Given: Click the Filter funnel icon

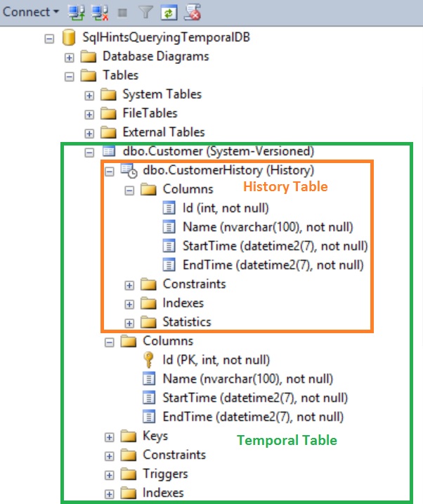Looking at the screenshot, I should 145,13.
